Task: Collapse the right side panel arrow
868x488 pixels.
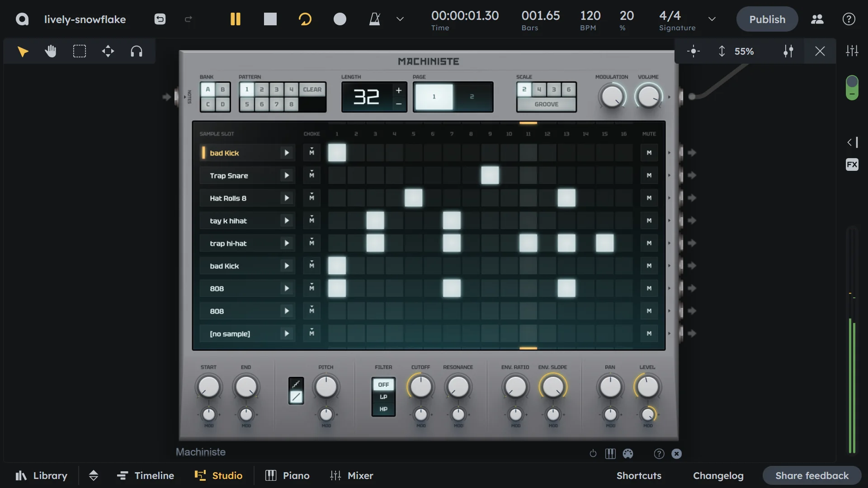Action: coord(852,142)
